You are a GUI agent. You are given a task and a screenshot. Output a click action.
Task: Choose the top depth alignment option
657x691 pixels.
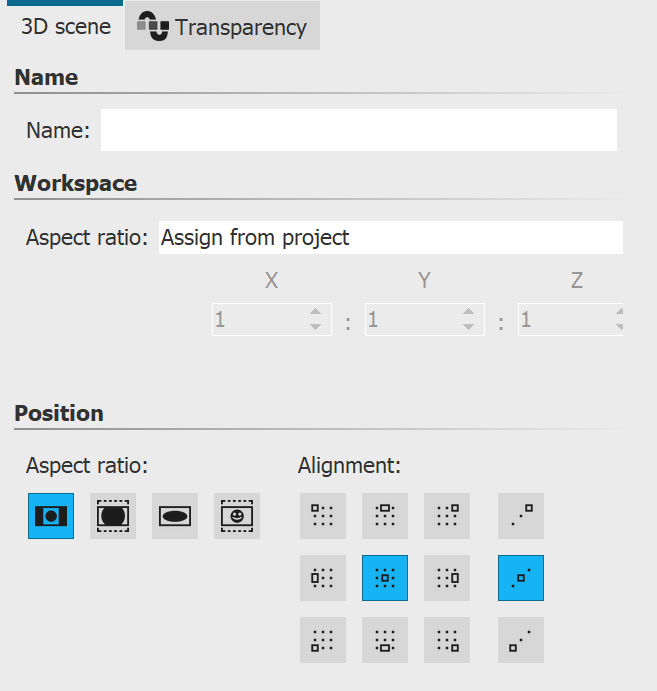(521, 516)
